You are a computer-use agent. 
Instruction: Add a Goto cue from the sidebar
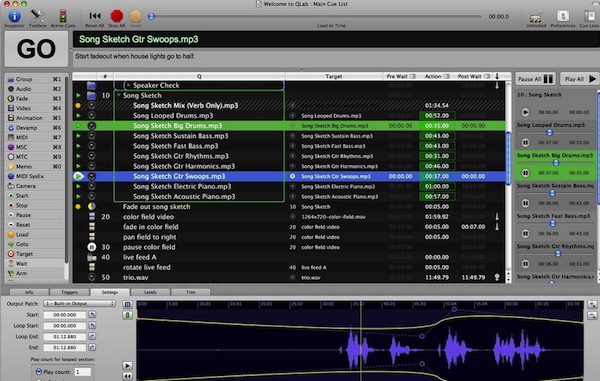tap(35, 244)
